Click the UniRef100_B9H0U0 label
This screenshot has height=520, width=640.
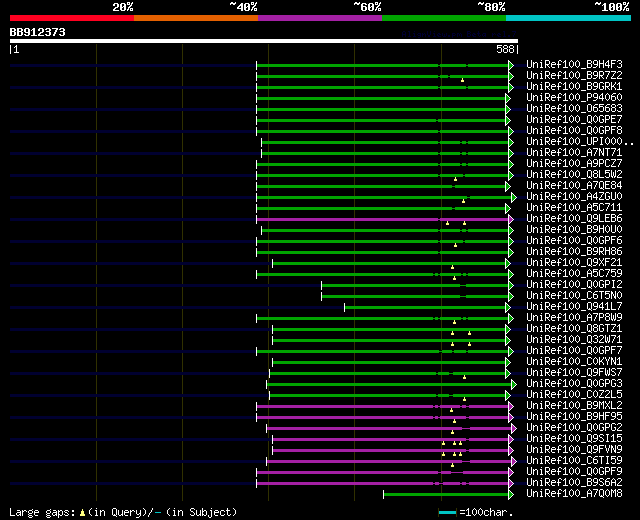574,230
